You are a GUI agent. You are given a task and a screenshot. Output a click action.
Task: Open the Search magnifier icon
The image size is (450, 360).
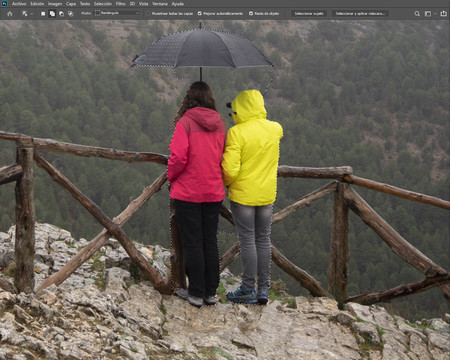pos(417,14)
